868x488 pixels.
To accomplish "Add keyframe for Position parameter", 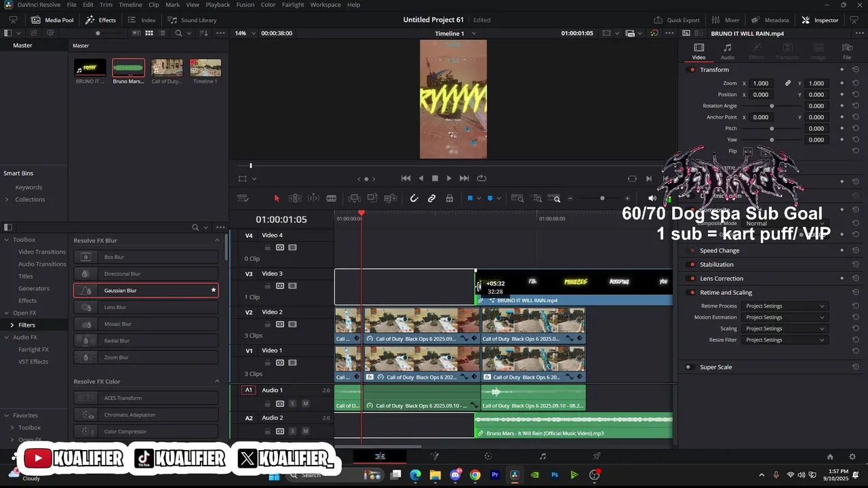I will (x=842, y=94).
